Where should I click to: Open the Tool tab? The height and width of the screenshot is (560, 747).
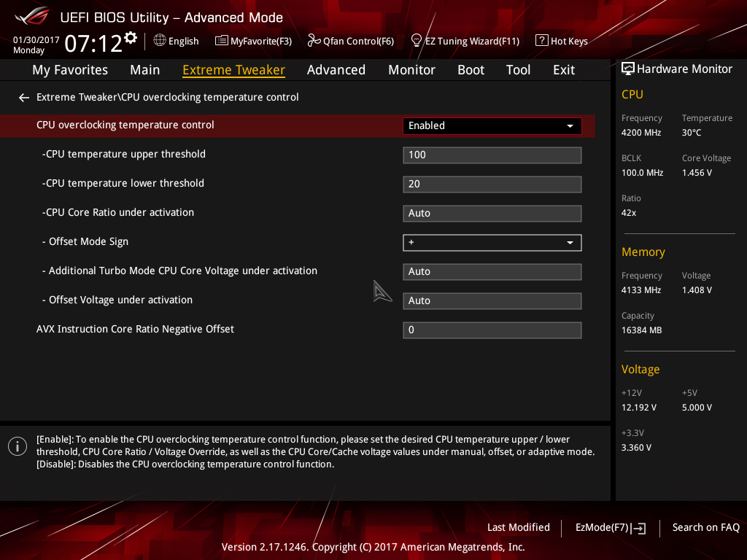[x=519, y=70]
